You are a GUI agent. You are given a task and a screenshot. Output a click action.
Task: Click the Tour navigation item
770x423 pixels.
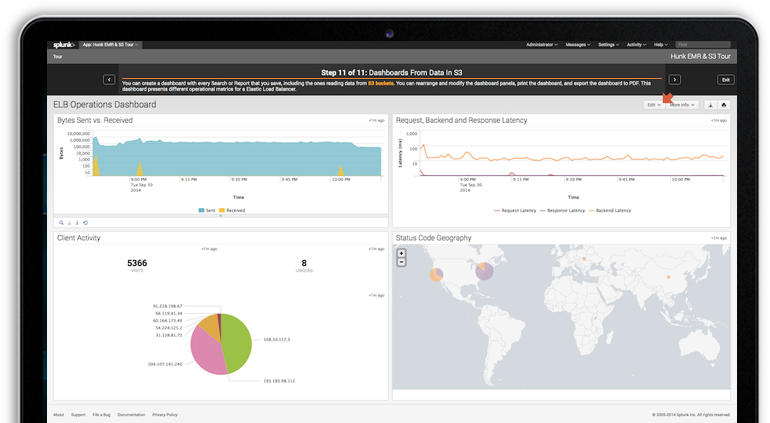[x=57, y=56]
